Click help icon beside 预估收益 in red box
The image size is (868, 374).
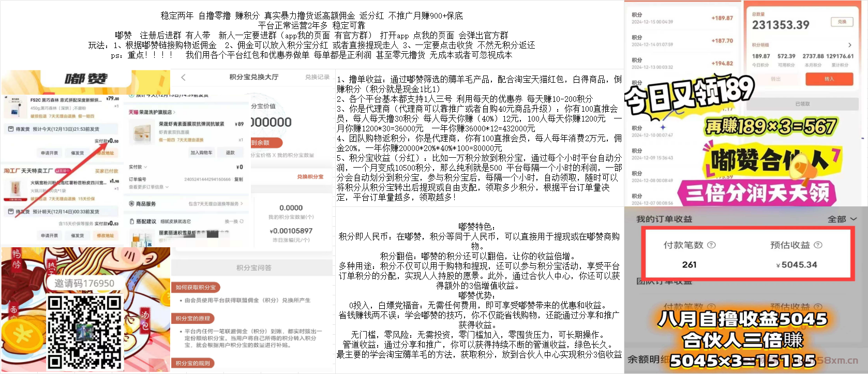(818, 245)
